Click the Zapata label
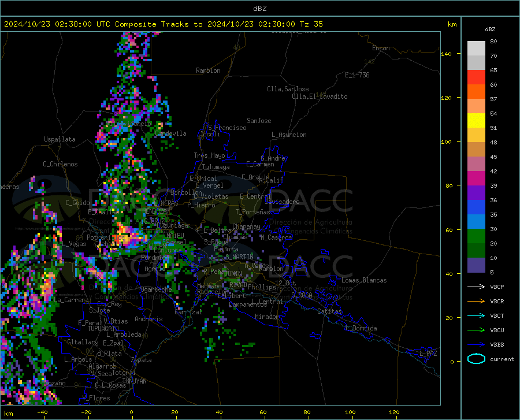The image size is (520, 420). (x=142, y=360)
